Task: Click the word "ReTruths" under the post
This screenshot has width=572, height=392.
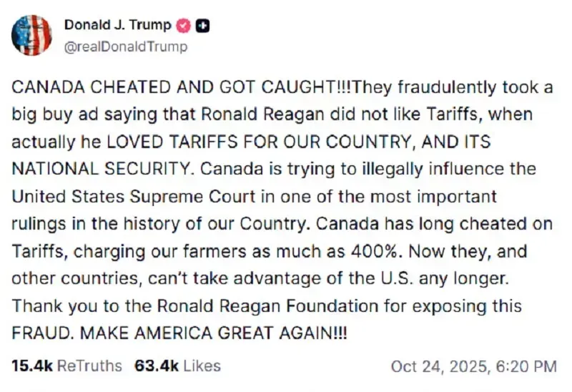Action: point(89,366)
